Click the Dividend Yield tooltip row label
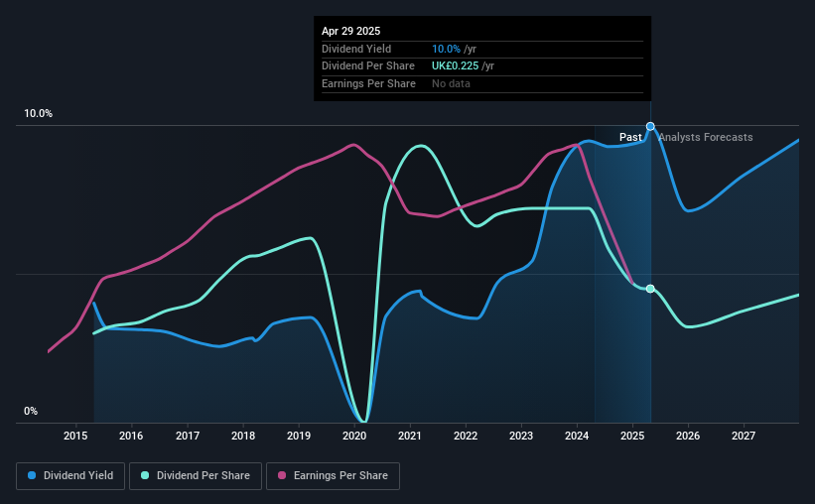Screen dimensions: 815x504 point(356,49)
